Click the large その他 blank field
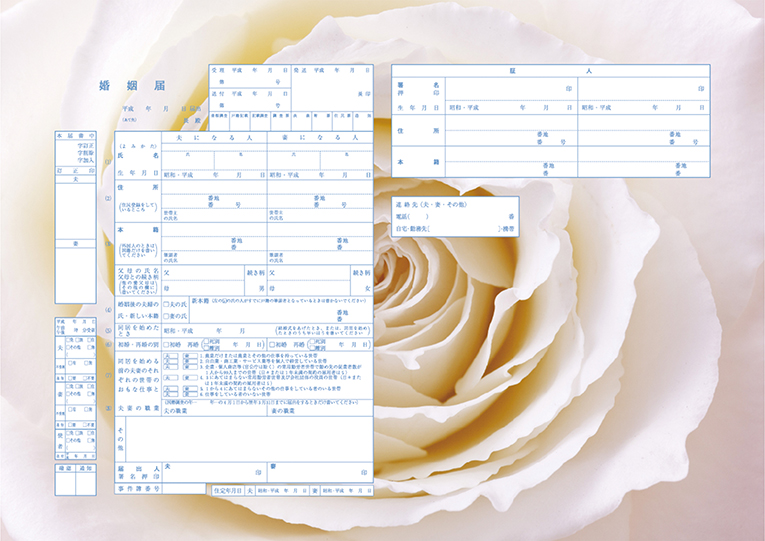The height and width of the screenshot is (541, 765). (x=249, y=439)
